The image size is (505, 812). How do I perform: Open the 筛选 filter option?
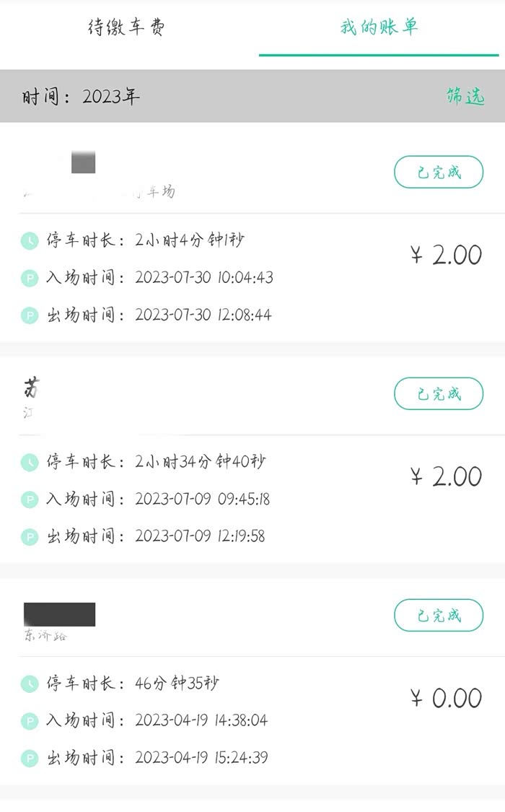[465, 97]
